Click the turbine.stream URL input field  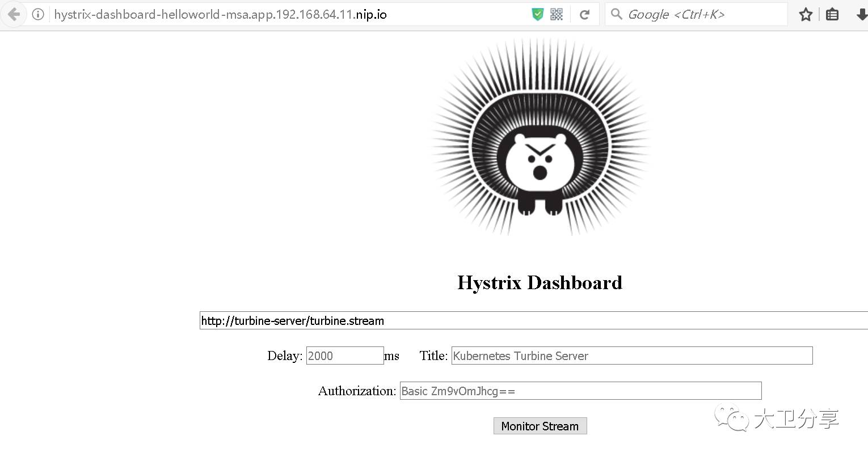[x=533, y=320]
